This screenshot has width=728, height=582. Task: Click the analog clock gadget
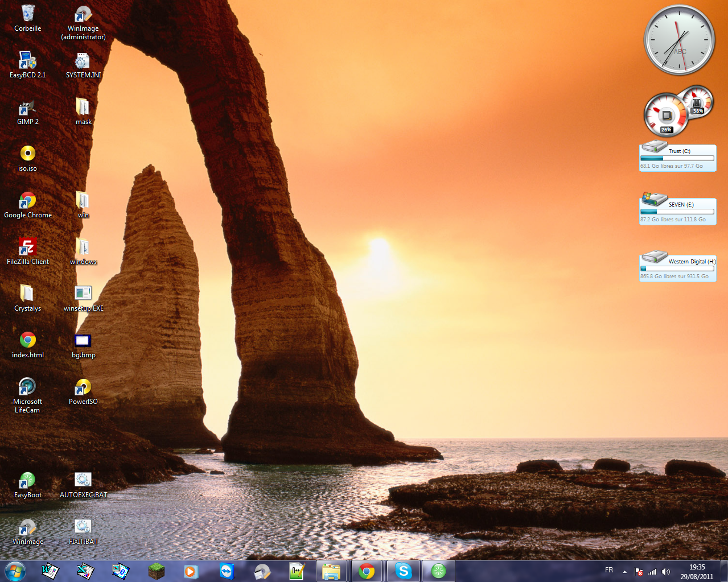[679, 40]
